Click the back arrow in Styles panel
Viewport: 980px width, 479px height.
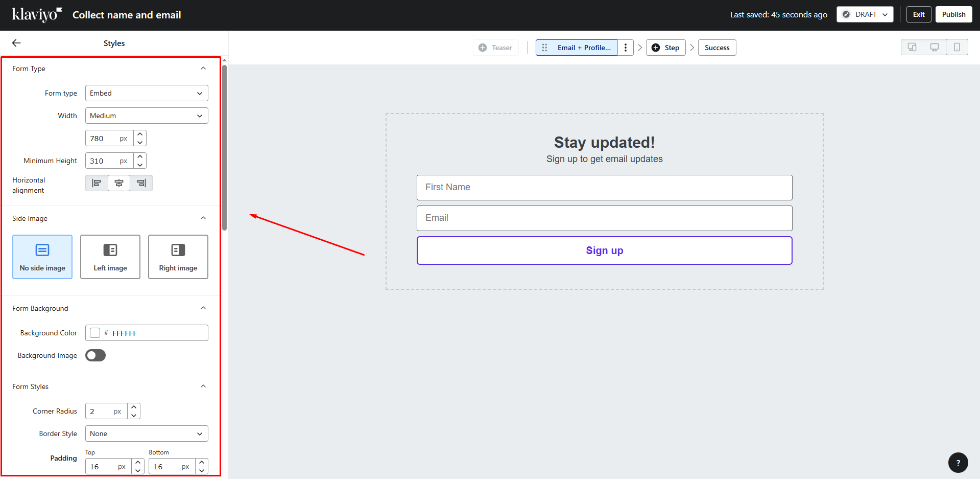[16, 43]
